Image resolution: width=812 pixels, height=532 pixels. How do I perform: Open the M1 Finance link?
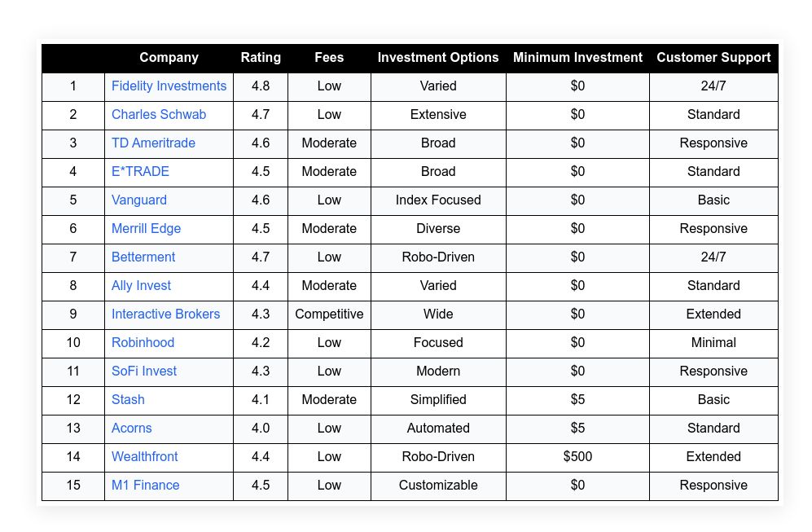pos(145,486)
